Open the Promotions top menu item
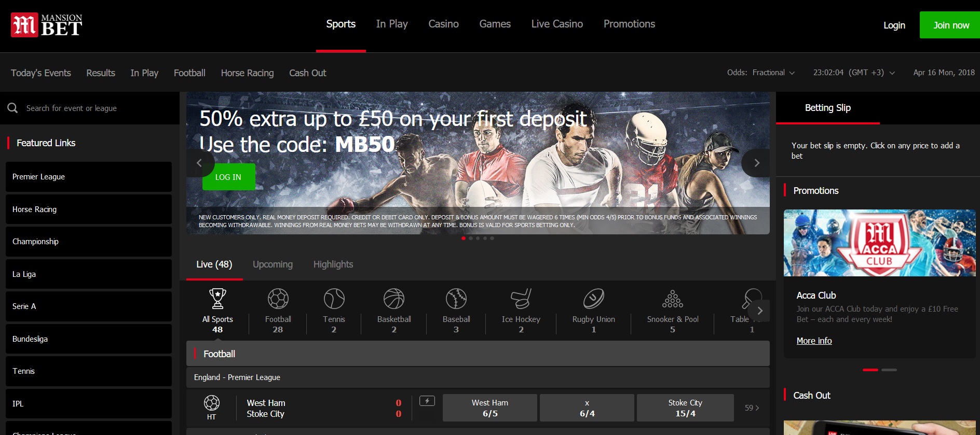 pyautogui.click(x=629, y=24)
